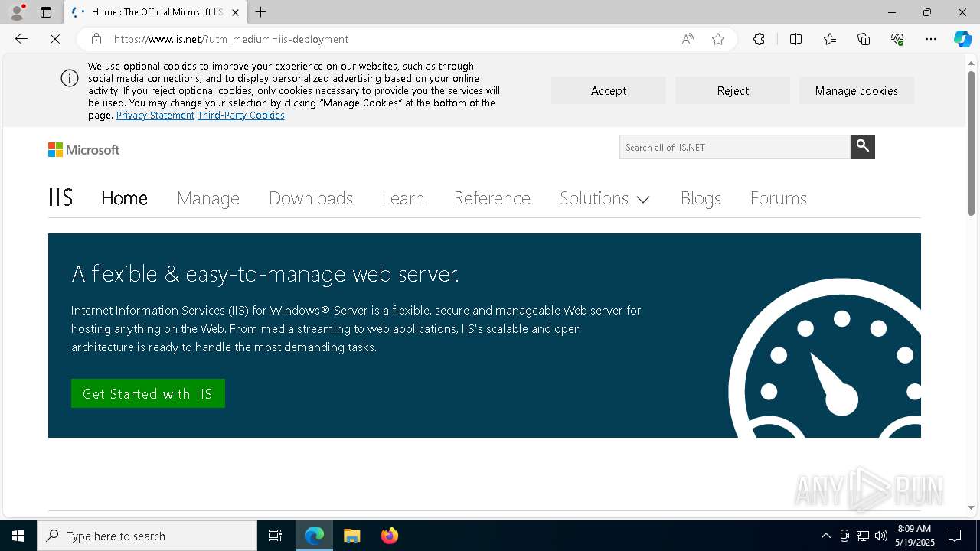Open the Third-Party Cookies link
980x551 pixels.
[x=241, y=115]
